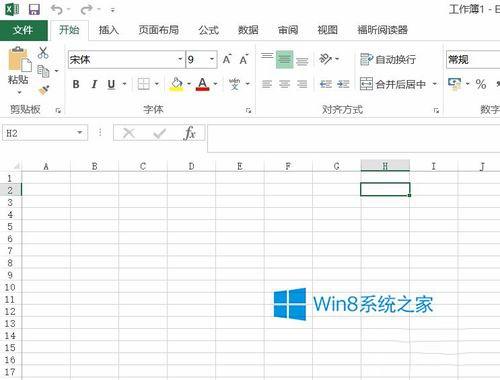The image size is (500, 380).
Task: Open text orientation options
Action: coord(329,59)
